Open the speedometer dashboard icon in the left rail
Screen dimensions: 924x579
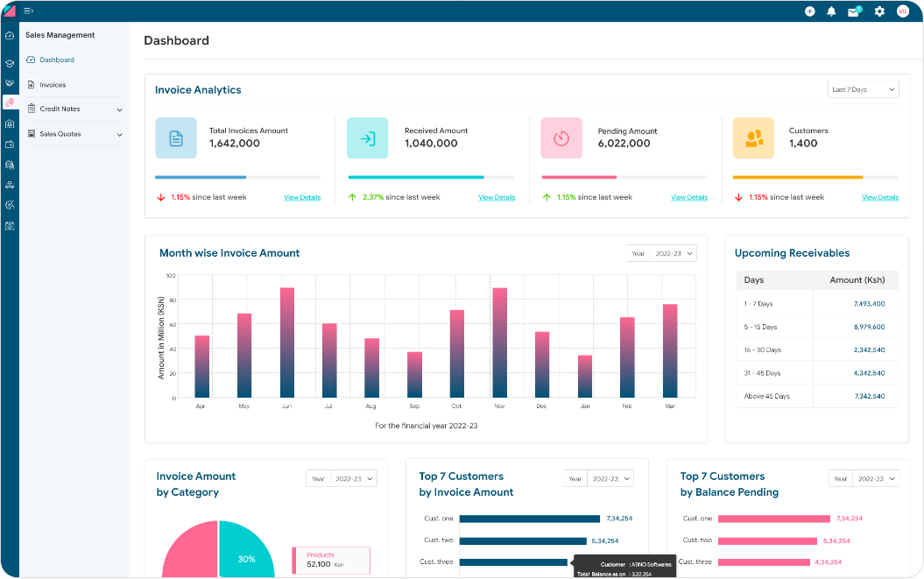[x=10, y=36]
